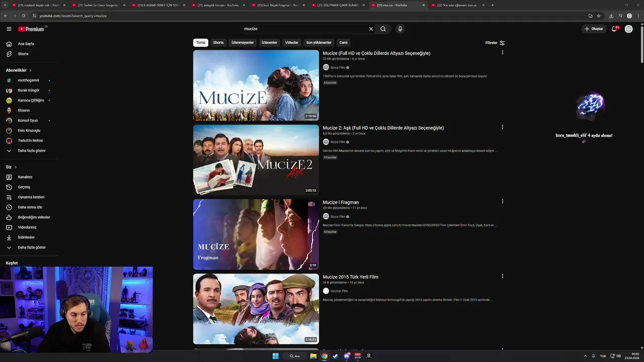Reload the page in browser toolbar
644x362 pixels.
tap(23, 16)
